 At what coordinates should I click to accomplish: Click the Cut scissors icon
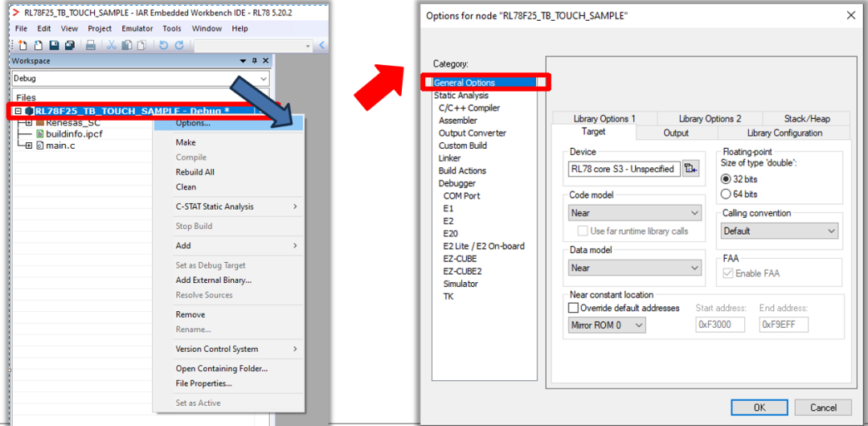(x=111, y=46)
